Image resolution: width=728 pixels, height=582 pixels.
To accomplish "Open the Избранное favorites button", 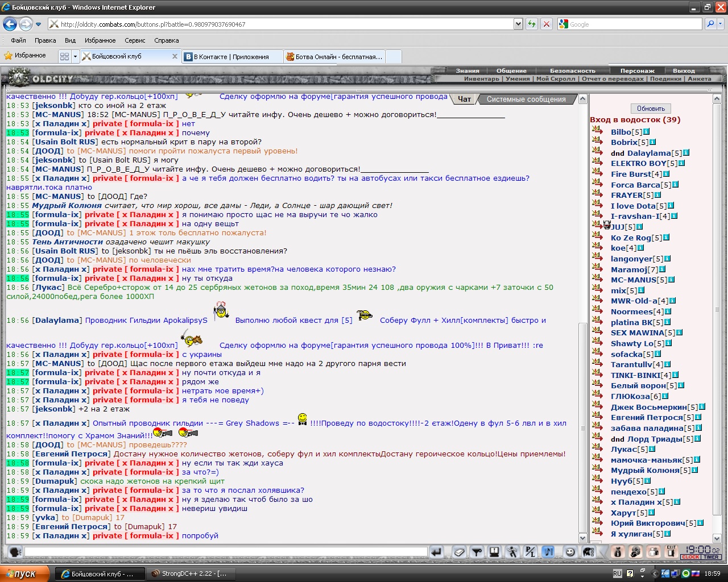I will tap(25, 56).
